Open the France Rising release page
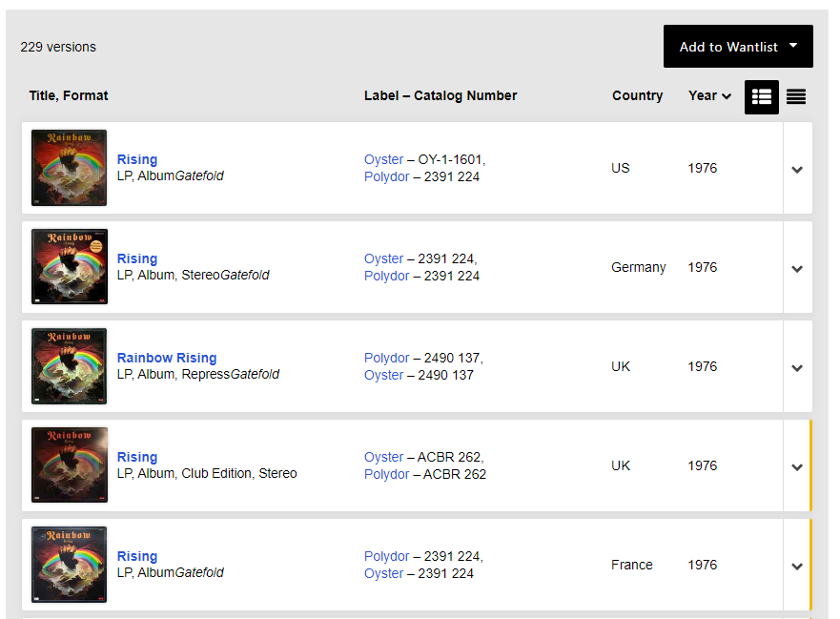Screen dimensions: 840x619 (x=136, y=556)
